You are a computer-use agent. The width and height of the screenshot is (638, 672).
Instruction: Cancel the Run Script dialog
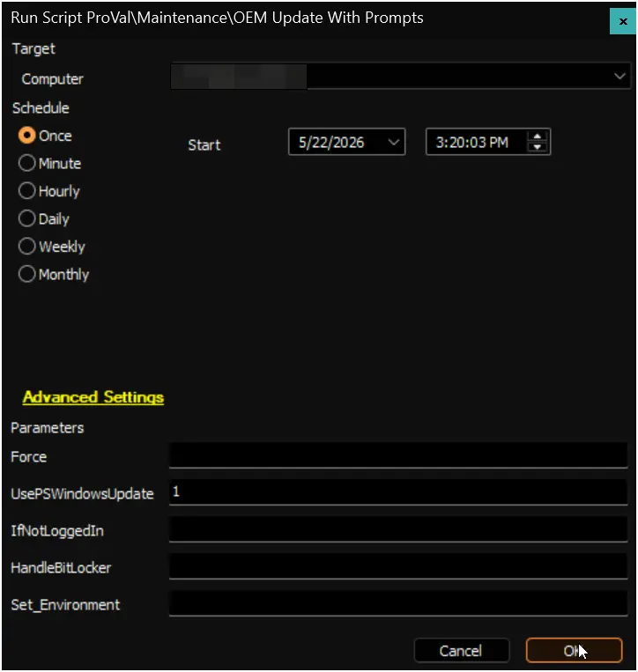point(462,651)
